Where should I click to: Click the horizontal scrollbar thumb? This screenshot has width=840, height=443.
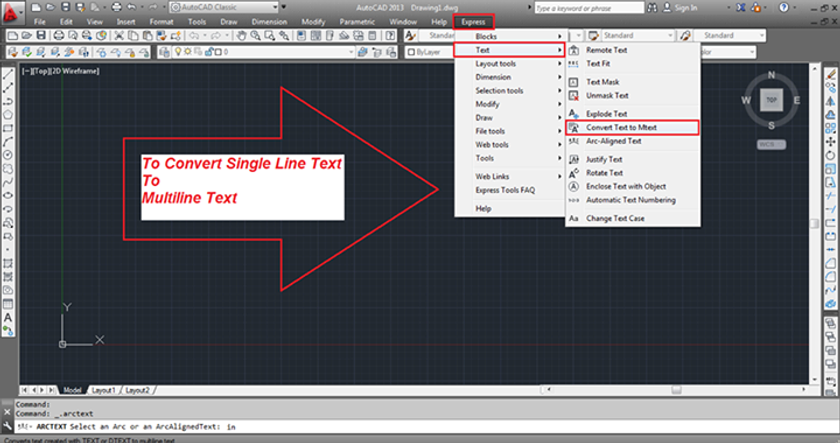tap(677, 390)
